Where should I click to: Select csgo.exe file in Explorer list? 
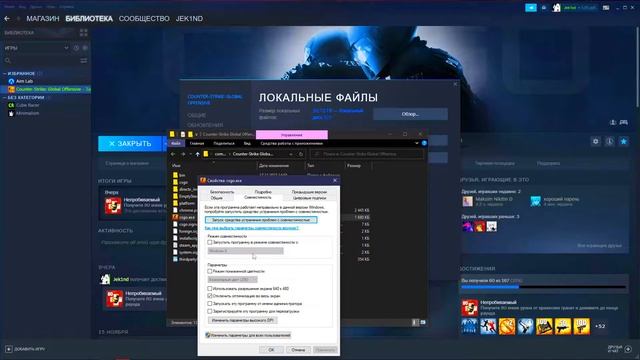click(x=185, y=218)
